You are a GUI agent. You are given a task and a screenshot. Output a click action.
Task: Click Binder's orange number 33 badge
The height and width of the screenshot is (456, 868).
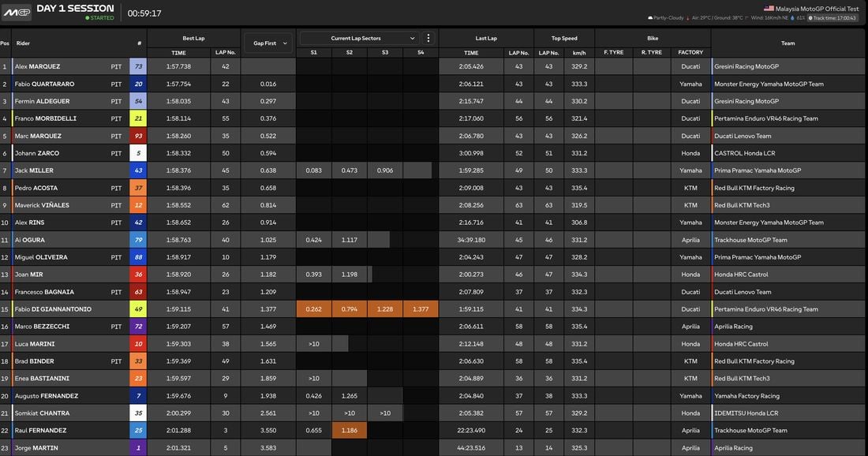click(138, 361)
